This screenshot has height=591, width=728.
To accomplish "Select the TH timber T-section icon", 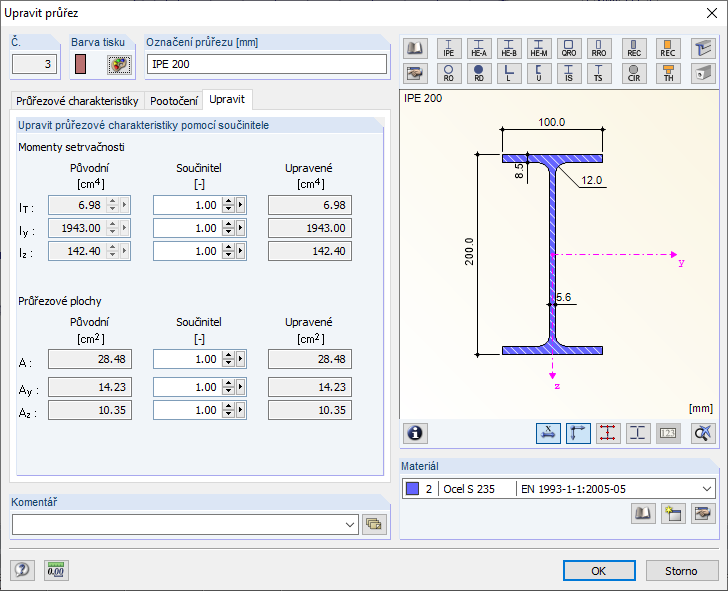I will (668, 73).
